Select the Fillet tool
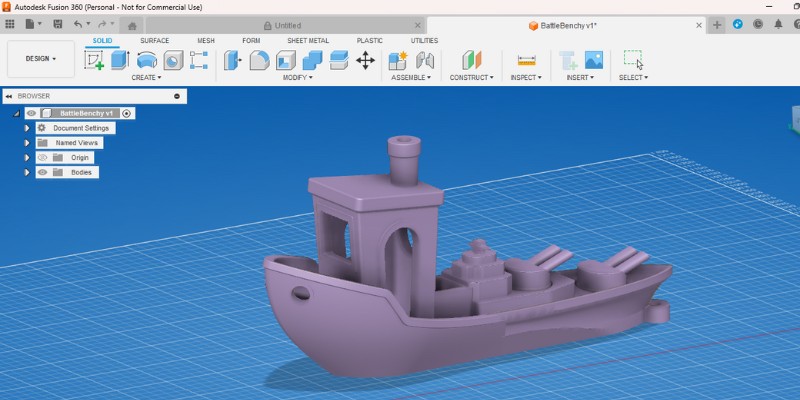This screenshot has width=800, height=400. 259,60
